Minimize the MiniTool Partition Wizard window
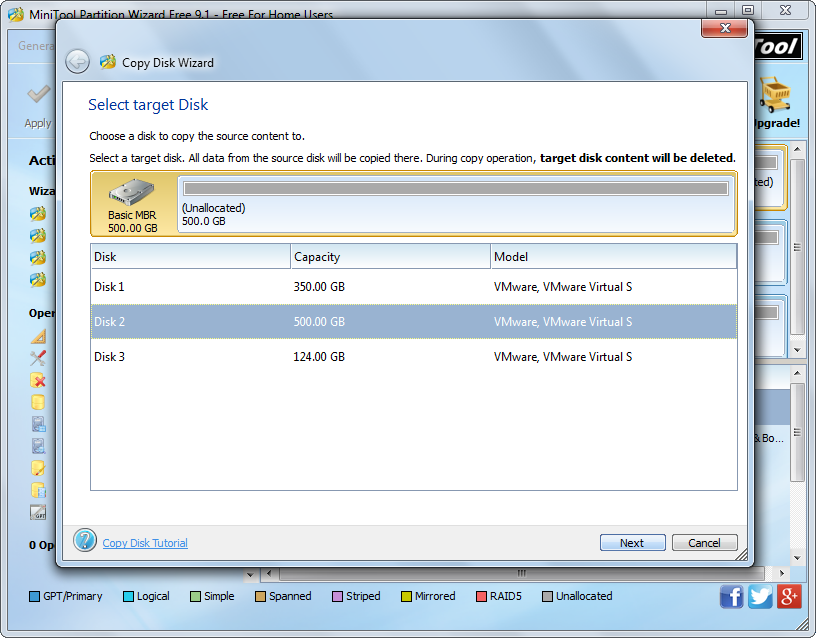Viewport: 816px width, 638px height. pos(721,10)
